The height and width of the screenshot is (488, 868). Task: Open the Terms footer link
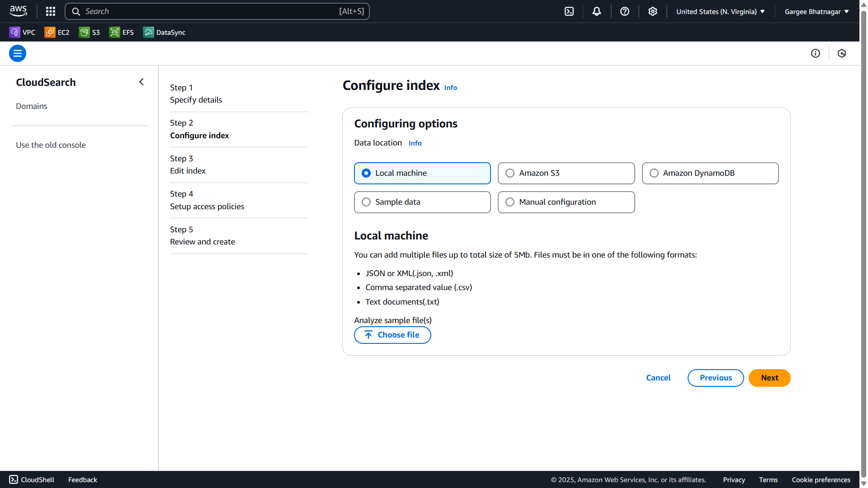tap(768, 479)
